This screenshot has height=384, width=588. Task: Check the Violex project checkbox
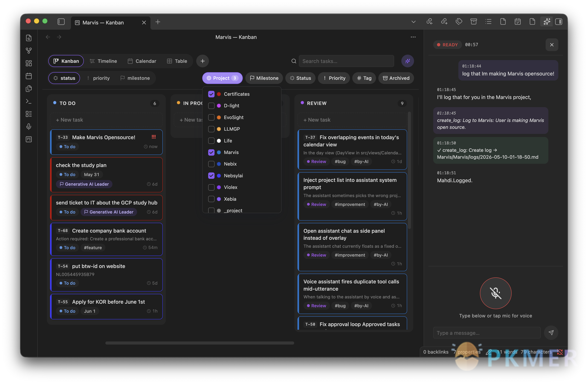pyautogui.click(x=211, y=187)
